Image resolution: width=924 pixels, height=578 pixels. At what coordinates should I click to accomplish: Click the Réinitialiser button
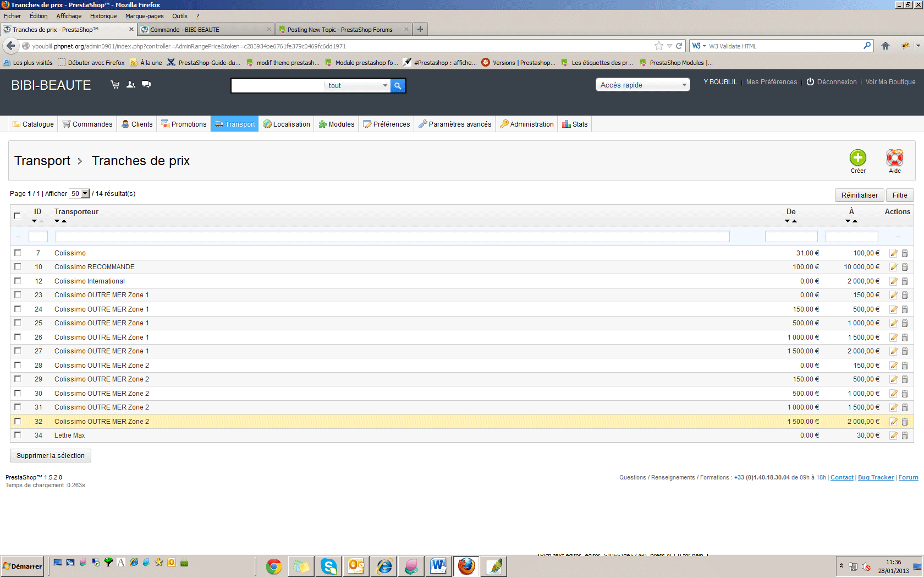859,195
